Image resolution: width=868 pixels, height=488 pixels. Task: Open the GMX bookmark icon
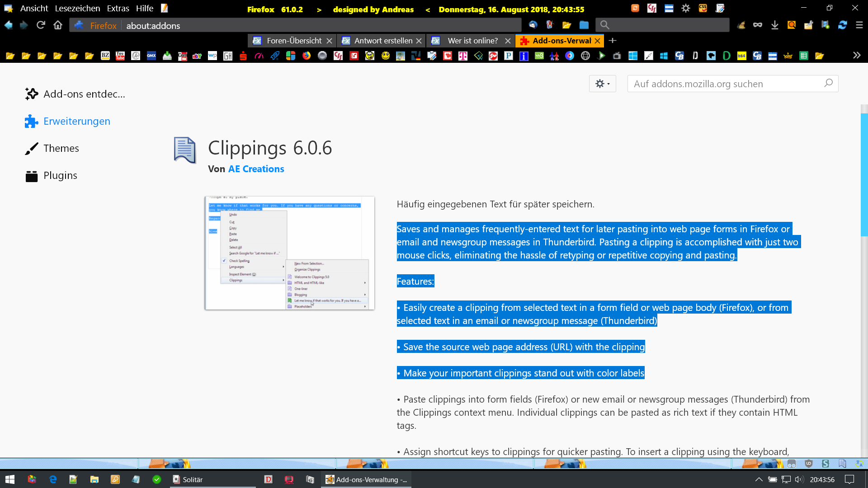tap(151, 56)
